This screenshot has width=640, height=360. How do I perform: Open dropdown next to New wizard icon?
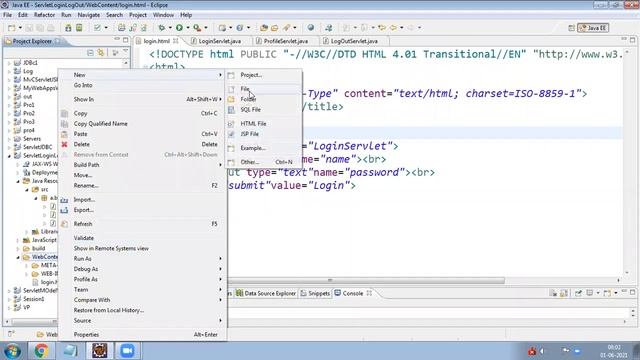click(x=20, y=28)
